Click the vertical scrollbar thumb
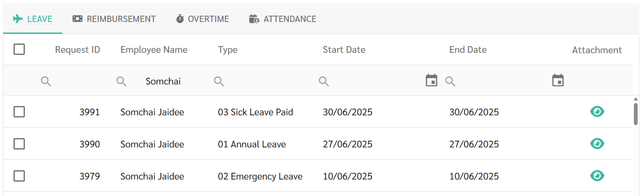This screenshot has height=196, width=644. [636, 113]
